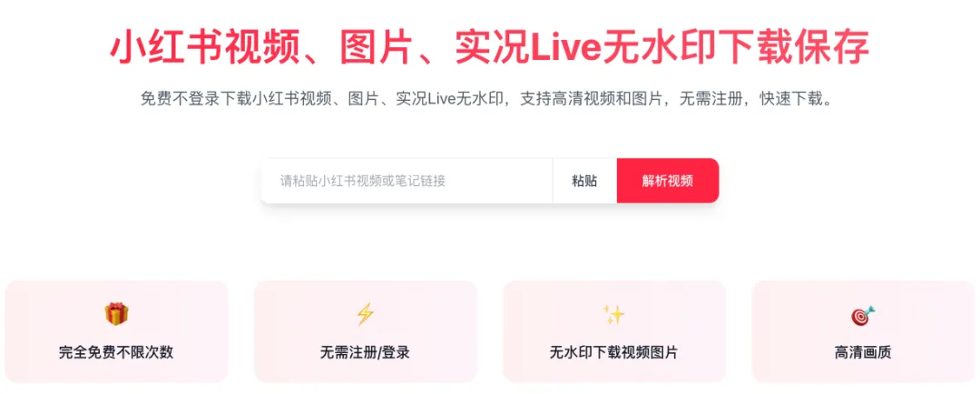Click 图片 in the red heading

(x=377, y=47)
